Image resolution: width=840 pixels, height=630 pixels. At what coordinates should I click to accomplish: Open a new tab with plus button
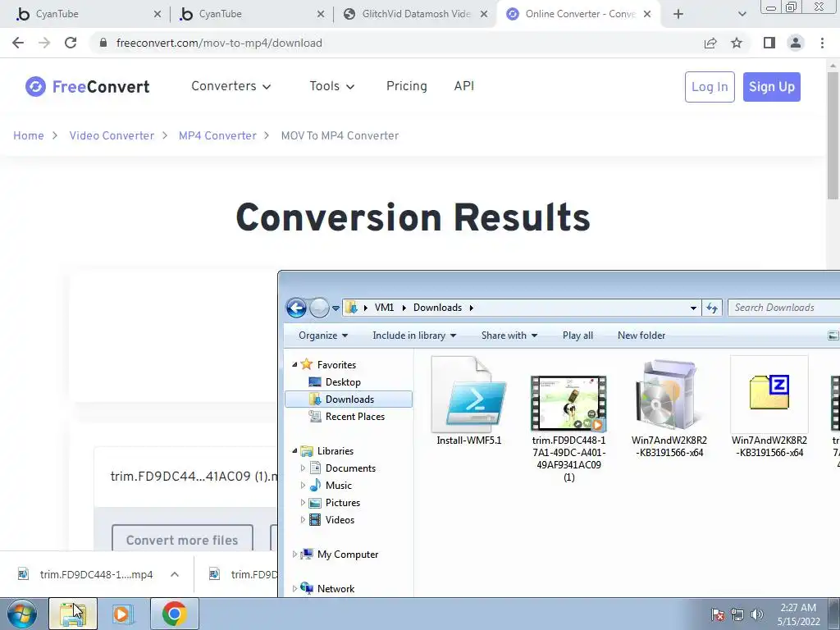pos(678,14)
